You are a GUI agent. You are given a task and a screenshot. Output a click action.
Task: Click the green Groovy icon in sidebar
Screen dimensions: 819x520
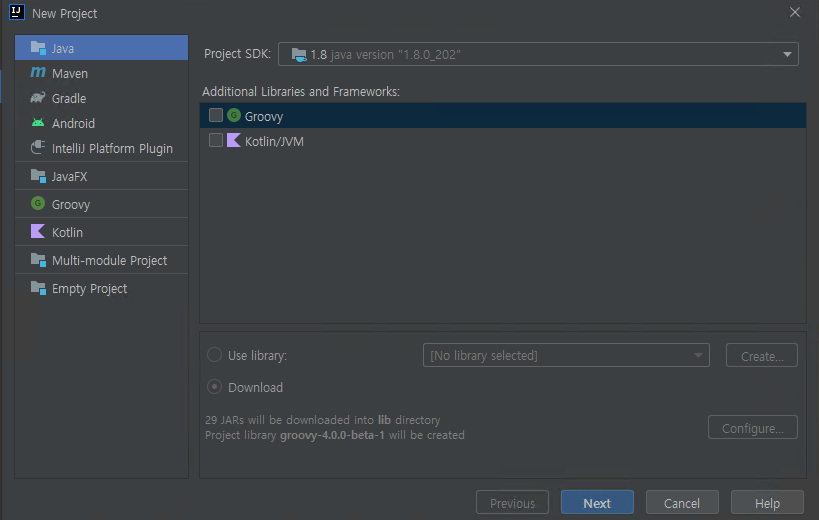tap(38, 204)
